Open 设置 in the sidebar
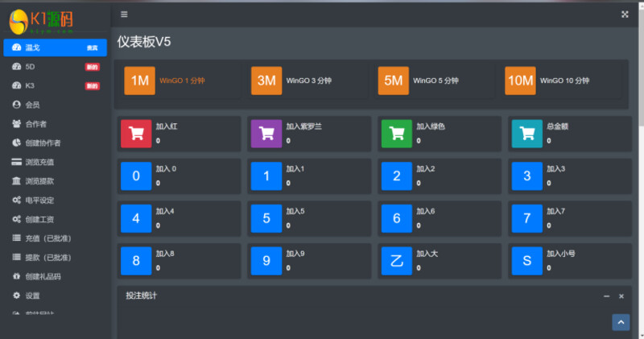The image size is (644, 339). pyautogui.click(x=32, y=296)
